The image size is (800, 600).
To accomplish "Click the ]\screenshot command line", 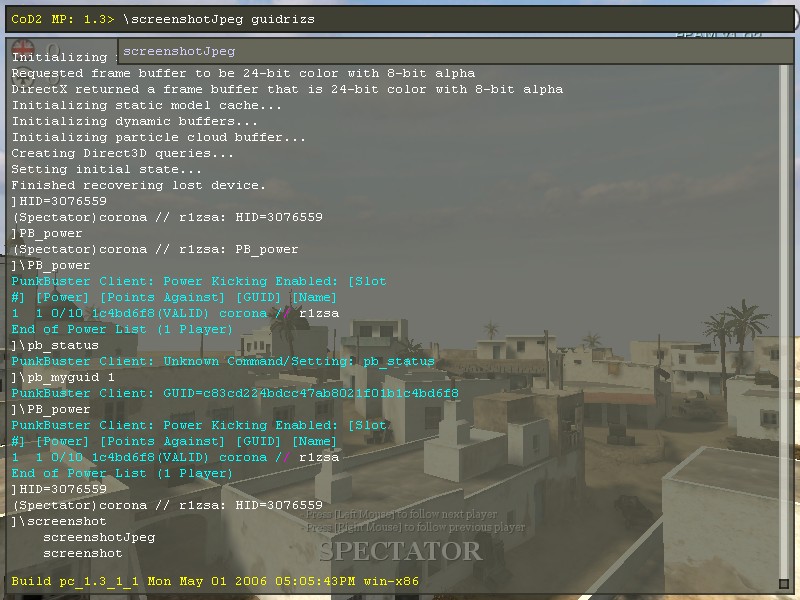I will [x=59, y=521].
